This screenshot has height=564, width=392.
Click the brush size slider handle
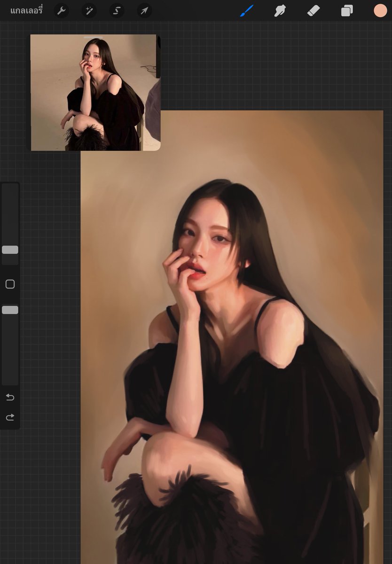(10, 250)
